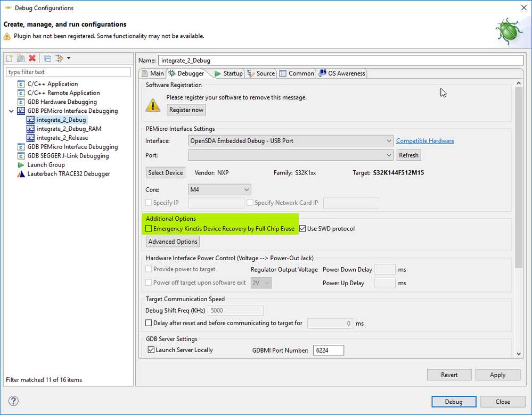Click the GDB SEGGER J-Link Debugging icon
The height and width of the screenshot is (415, 532).
click(x=21, y=155)
